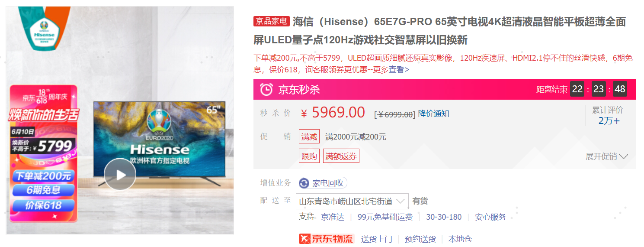Select the 满减 promotion tag
This screenshot has width=644, height=247.
tap(309, 137)
